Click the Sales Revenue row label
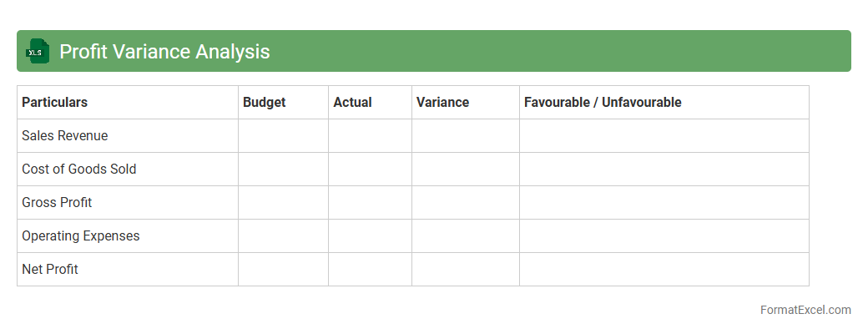This screenshot has width=868, height=334. [x=64, y=135]
